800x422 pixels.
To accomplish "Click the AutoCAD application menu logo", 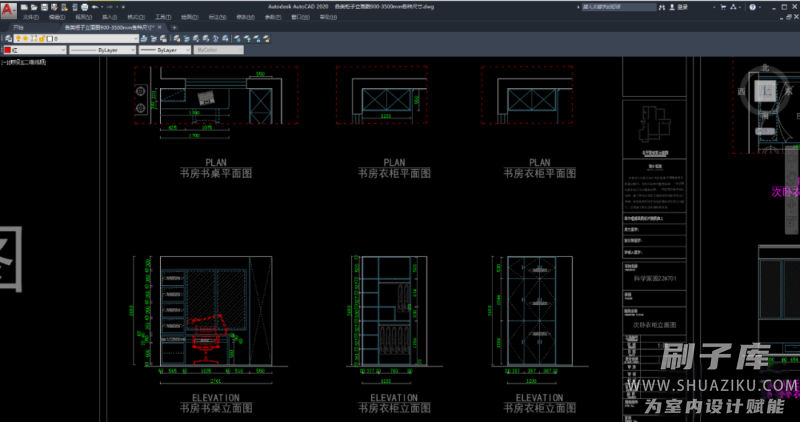I will click(x=8, y=10).
